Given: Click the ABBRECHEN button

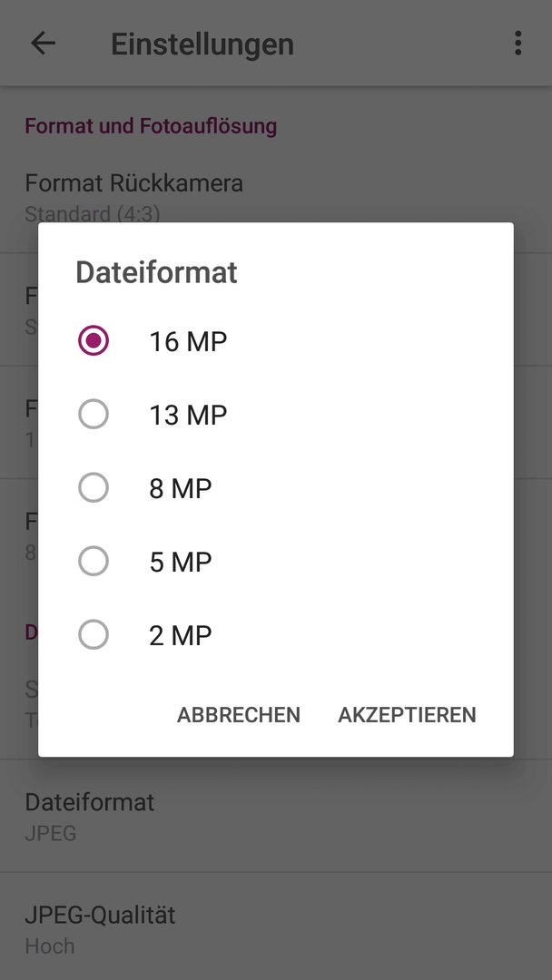Looking at the screenshot, I should [x=239, y=714].
